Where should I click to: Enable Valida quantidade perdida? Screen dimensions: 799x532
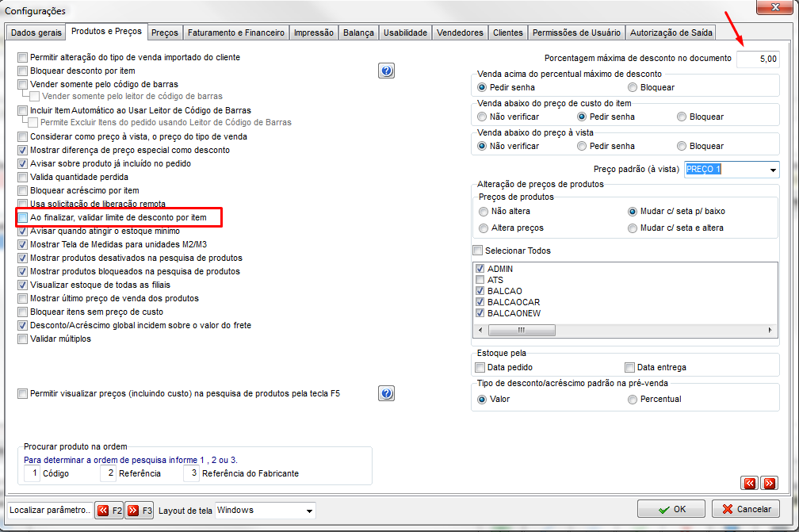point(22,178)
